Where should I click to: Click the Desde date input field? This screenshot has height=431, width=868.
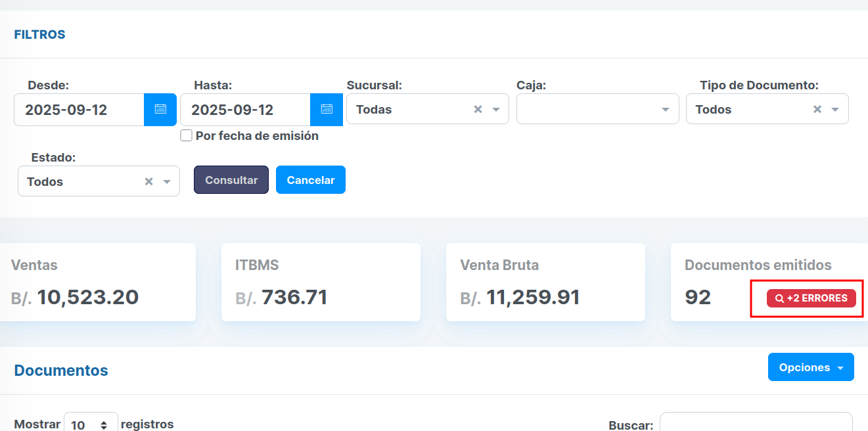tap(79, 110)
